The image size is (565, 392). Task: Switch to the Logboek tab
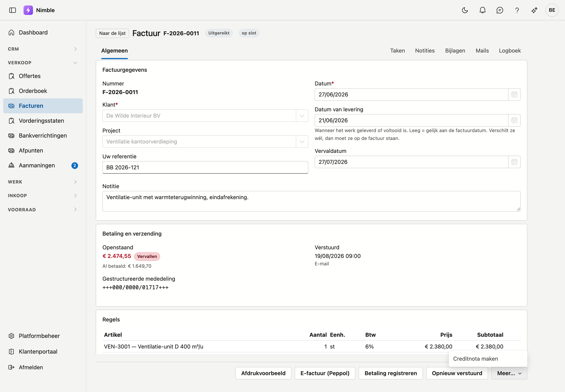click(510, 51)
